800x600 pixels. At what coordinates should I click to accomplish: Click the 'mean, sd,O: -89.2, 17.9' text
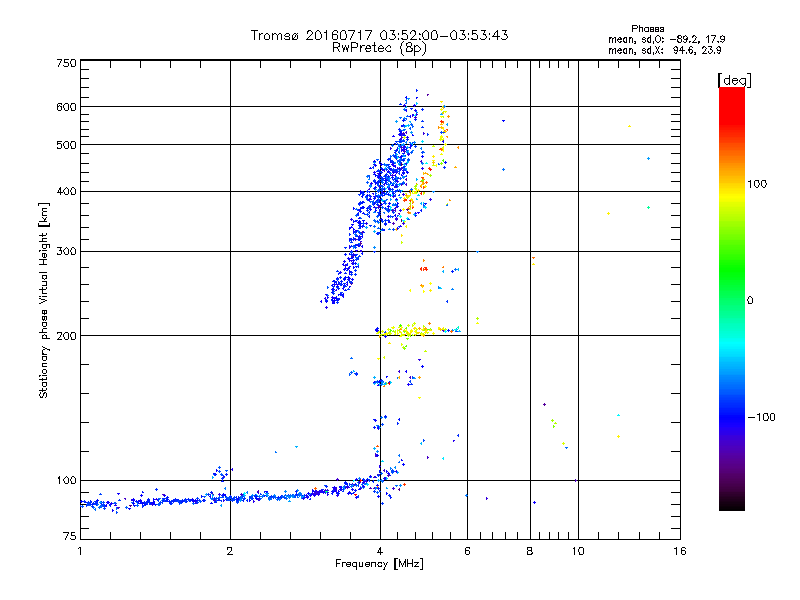tap(666, 39)
